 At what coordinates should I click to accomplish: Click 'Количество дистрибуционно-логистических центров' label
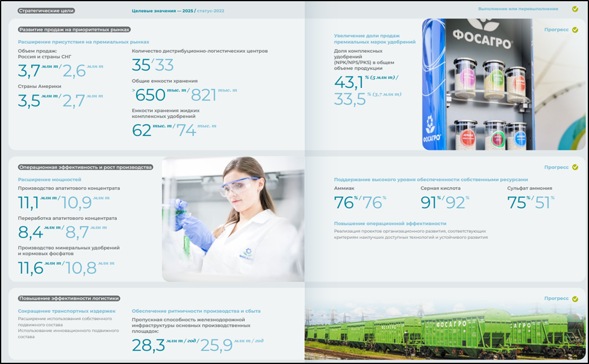[x=199, y=51]
